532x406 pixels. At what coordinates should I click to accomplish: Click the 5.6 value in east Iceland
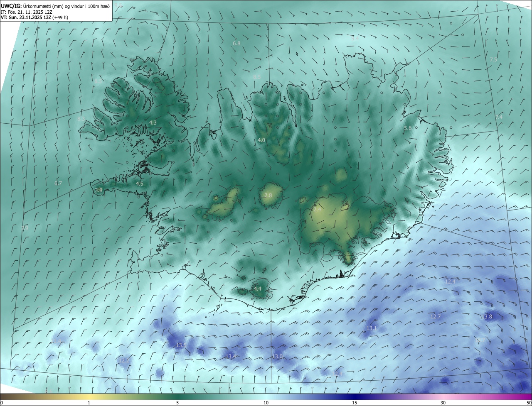[408, 128]
